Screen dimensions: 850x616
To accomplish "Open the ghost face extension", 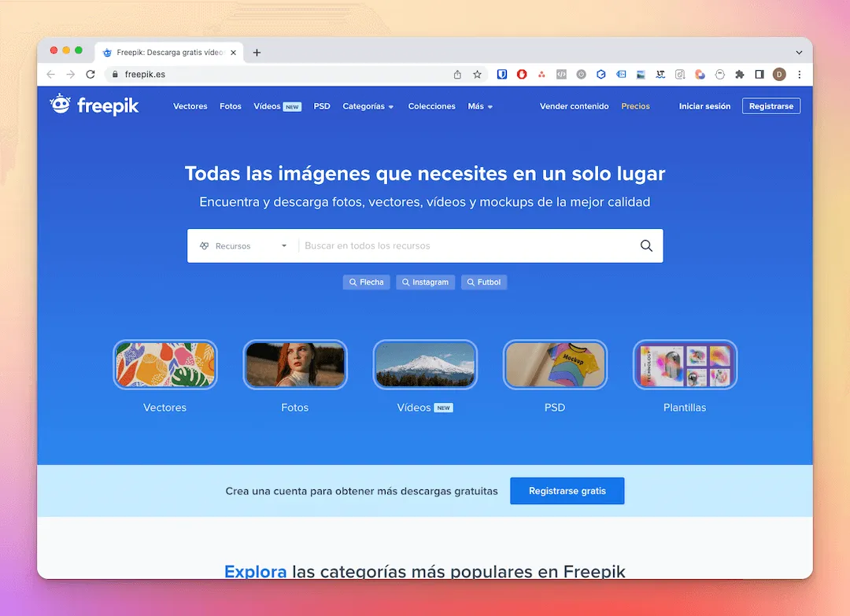I will click(720, 74).
